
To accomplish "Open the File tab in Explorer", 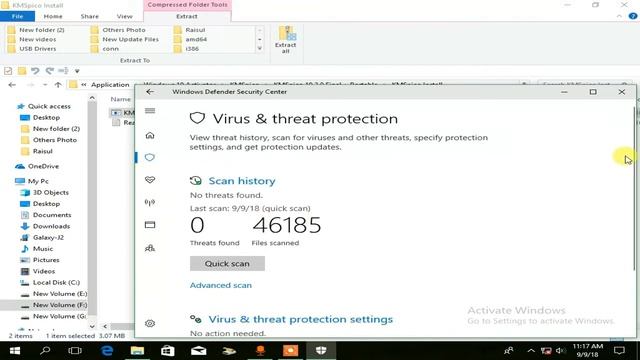I will [x=18, y=16].
